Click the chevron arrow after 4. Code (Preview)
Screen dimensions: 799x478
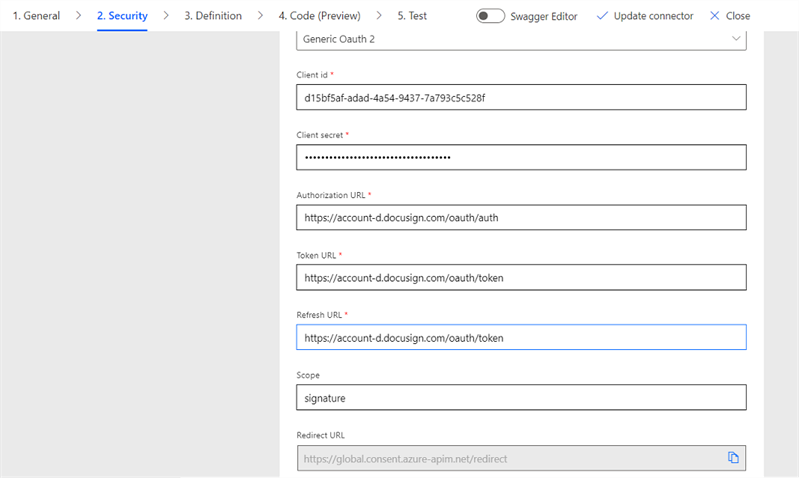point(378,16)
